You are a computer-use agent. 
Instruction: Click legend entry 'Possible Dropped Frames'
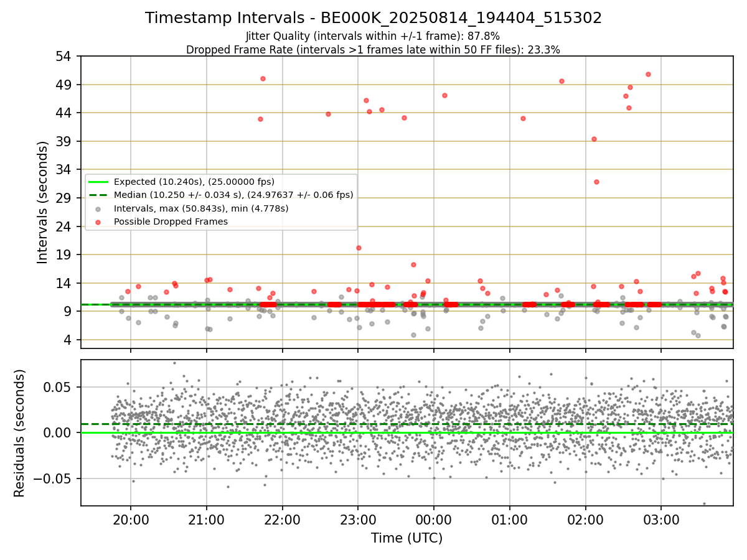171,222
